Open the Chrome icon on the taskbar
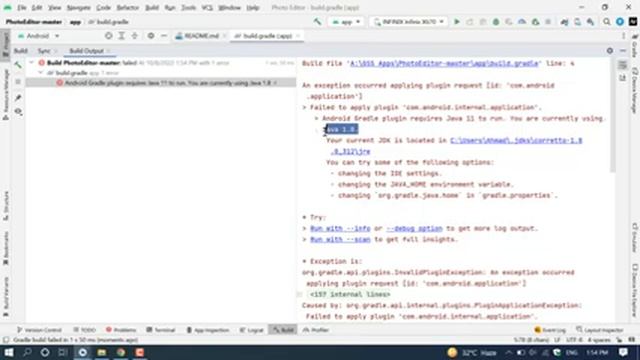The image size is (640, 360). pyautogui.click(x=121, y=352)
